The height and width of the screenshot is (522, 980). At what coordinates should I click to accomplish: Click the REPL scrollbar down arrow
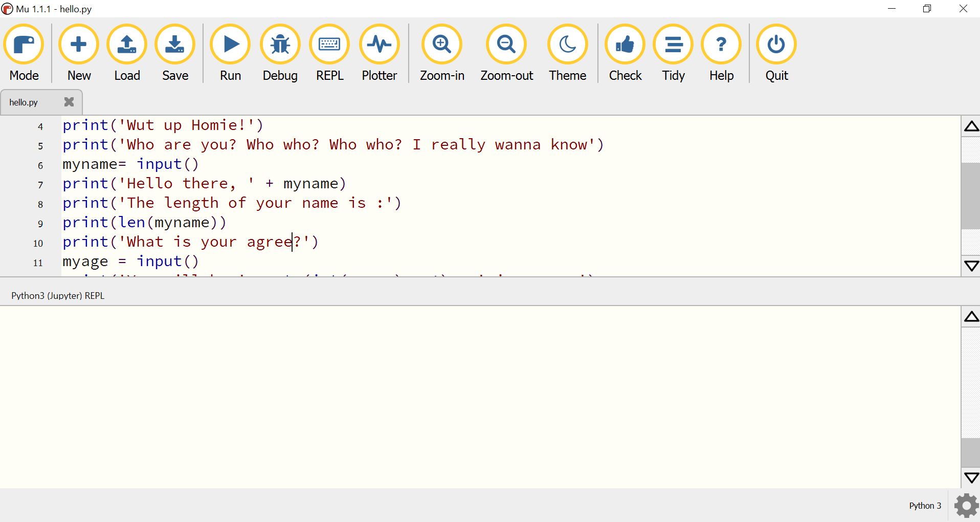point(971,478)
